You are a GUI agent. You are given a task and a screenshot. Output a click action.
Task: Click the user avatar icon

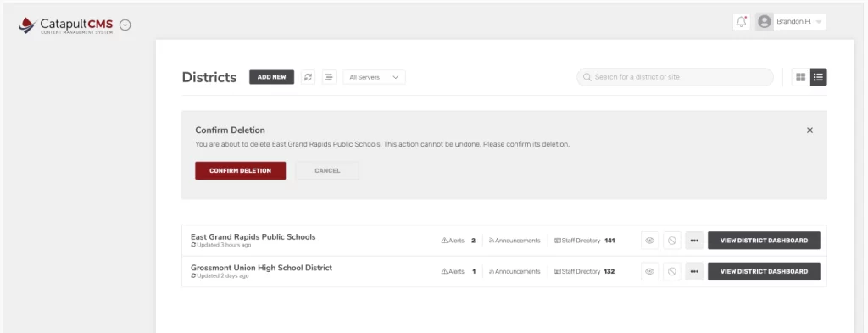(x=765, y=21)
